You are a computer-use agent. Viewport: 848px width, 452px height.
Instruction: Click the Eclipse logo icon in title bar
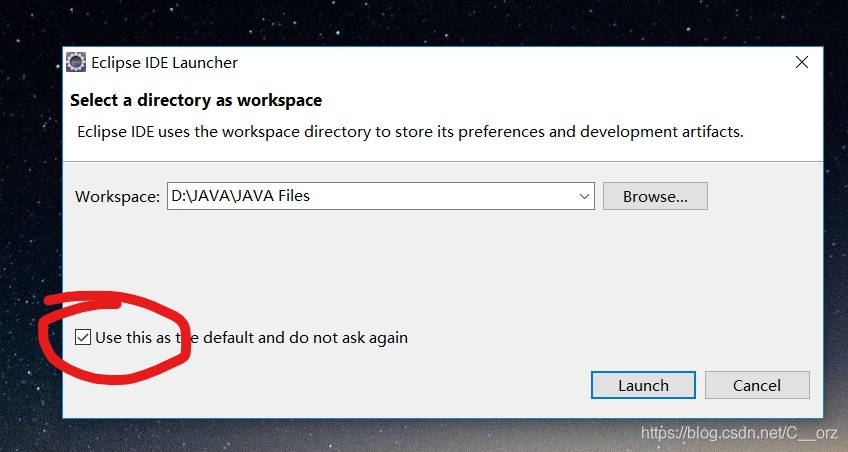point(76,62)
